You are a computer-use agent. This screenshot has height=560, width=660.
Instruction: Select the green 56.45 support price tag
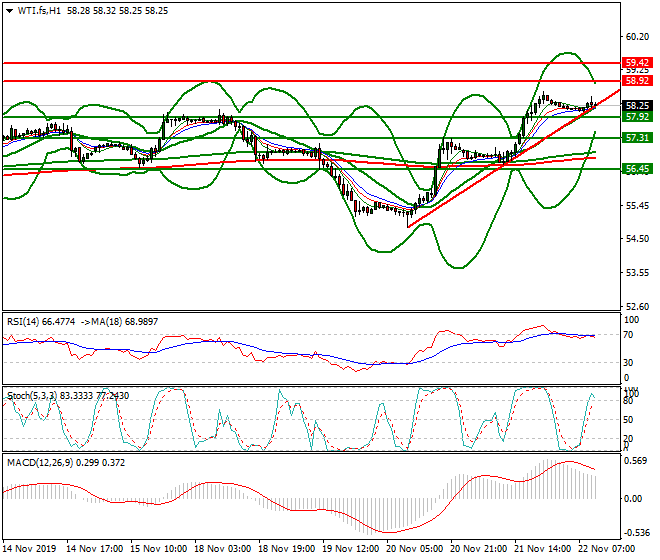coord(637,169)
